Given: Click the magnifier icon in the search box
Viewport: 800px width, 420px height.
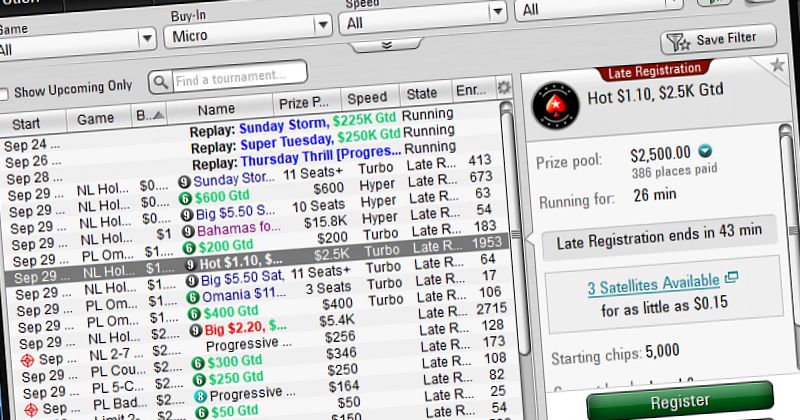Looking at the screenshot, I should [x=162, y=77].
